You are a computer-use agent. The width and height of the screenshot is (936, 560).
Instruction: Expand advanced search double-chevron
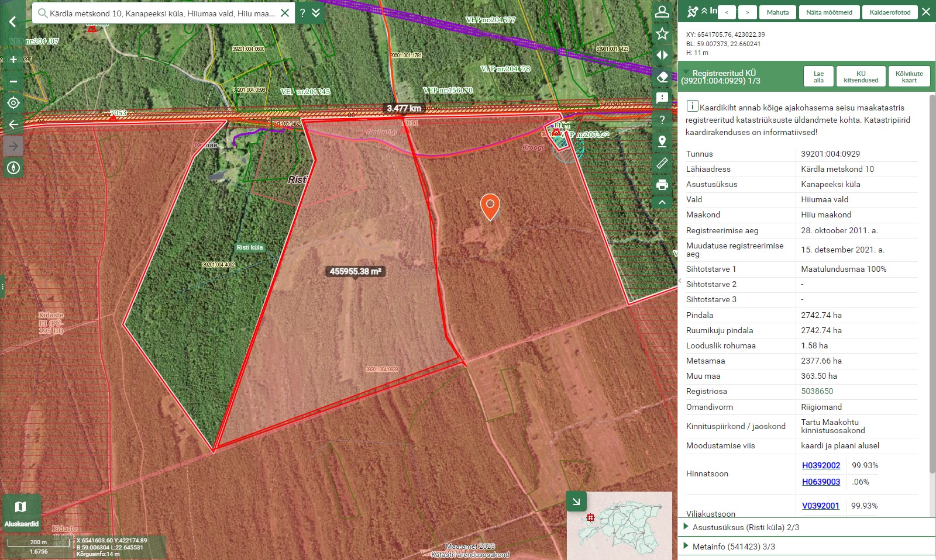[x=316, y=12]
